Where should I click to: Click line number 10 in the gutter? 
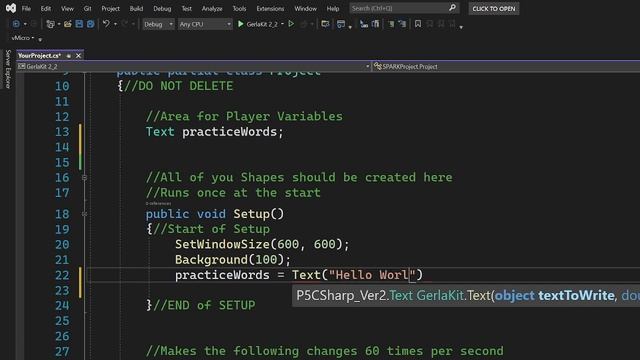[62, 87]
